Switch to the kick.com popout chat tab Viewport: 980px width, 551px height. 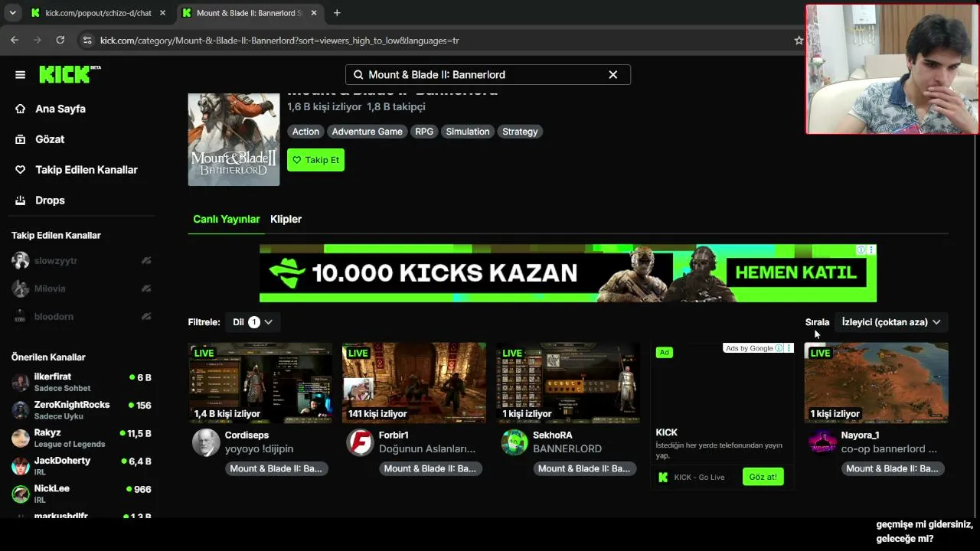[x=99, y=13]
